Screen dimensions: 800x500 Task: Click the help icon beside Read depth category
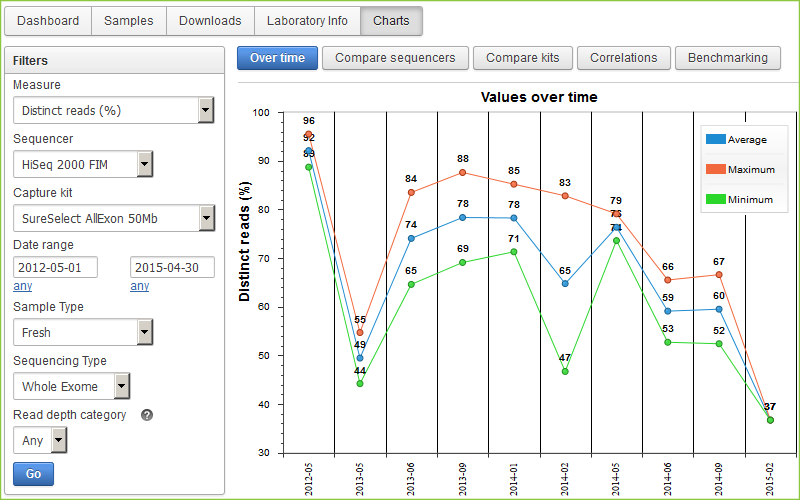pos(147,415)
